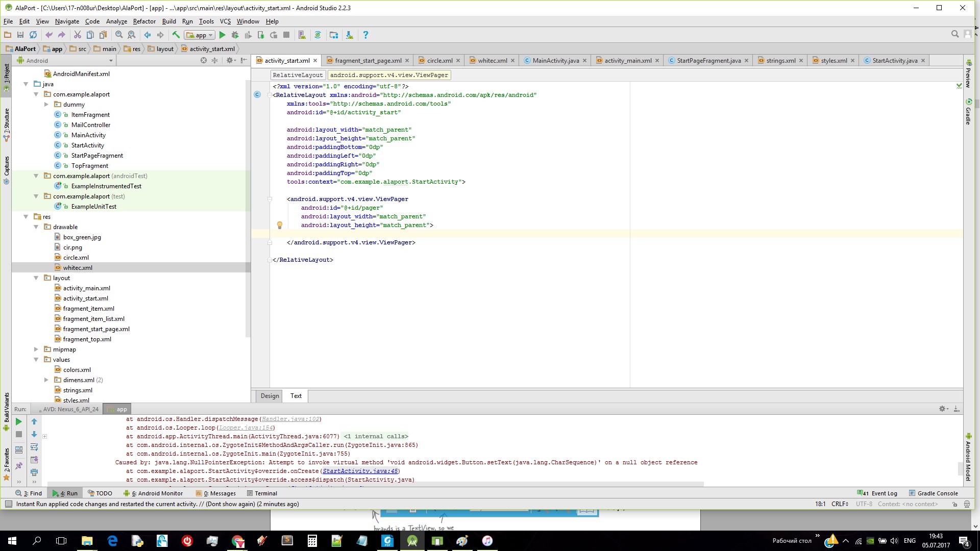This screenshot has width=980, height=551.
Task: Open the Event Log button
Action: (x=877, y=493)
